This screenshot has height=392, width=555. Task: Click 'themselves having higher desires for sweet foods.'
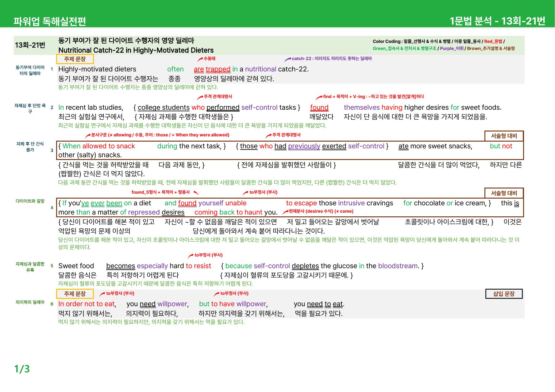point(422,108)
